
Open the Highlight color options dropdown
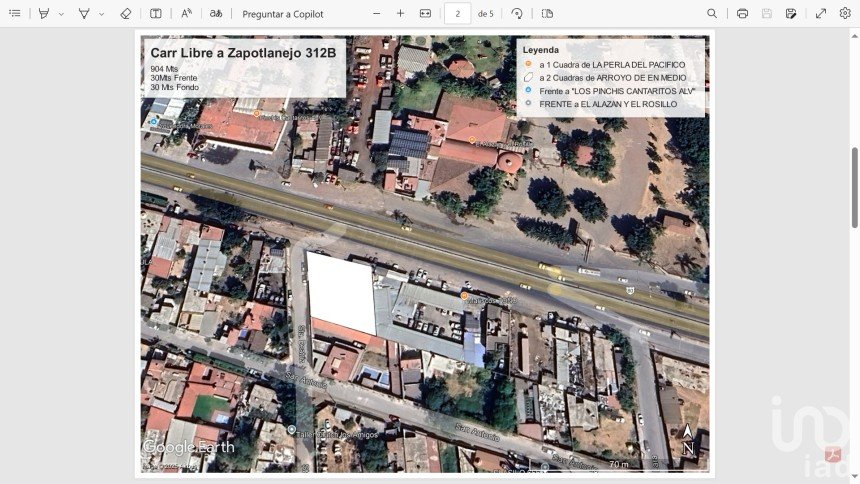[101, 14]
